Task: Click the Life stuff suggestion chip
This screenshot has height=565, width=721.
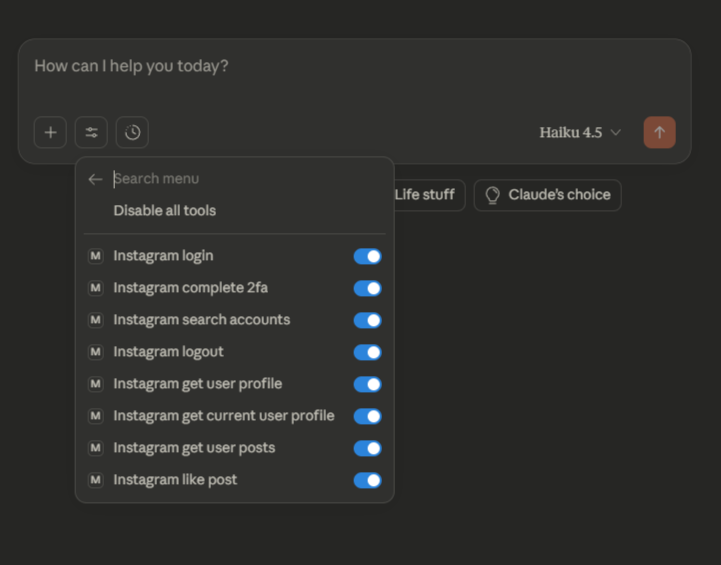Action: (428, 195)
